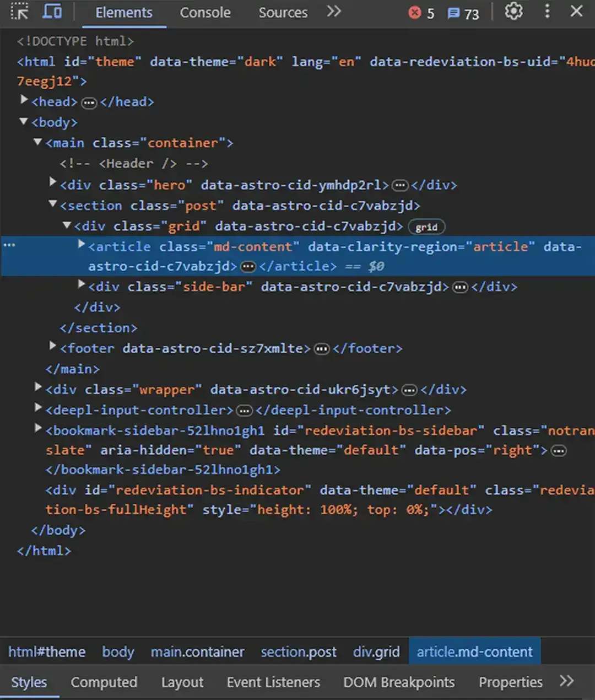This screenshot has width=595, height=700.
Task: Click ellipsis inside bookmark-sidebar element
Action: pyautogui.click(x=559, y=451)
